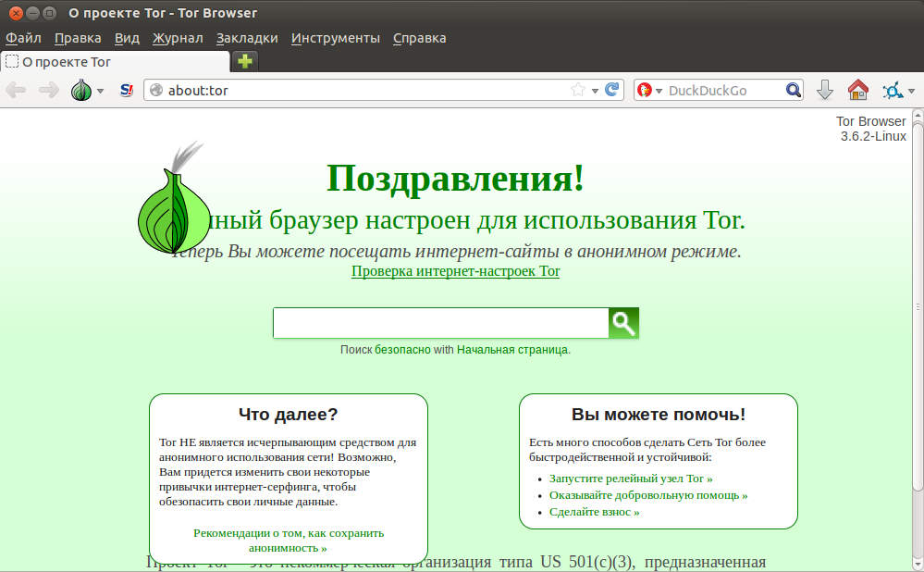
Task: Click the 'Поздравления!' heading
Action: [x=455, y=178]
